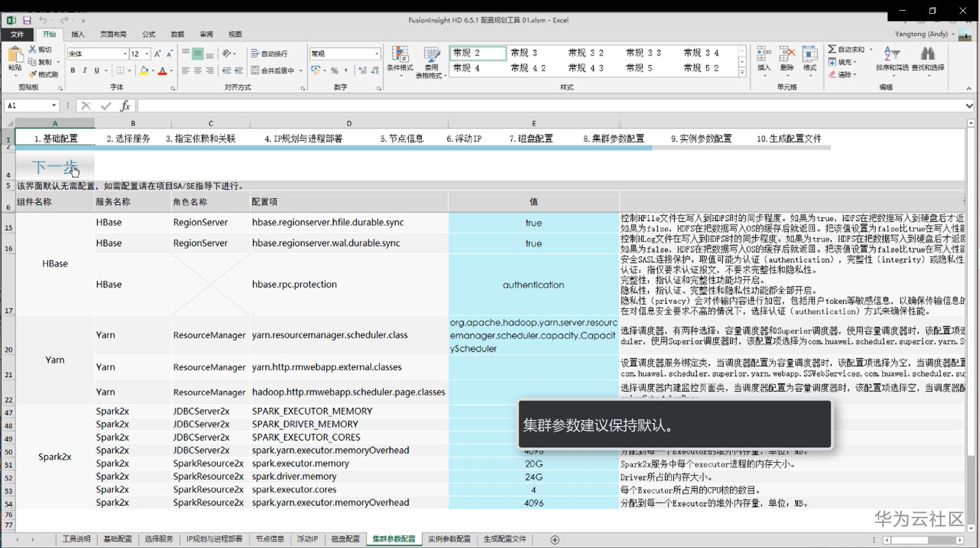Screen dimensions: 980x548
Task: Apply comma number style
Action: 346,70
